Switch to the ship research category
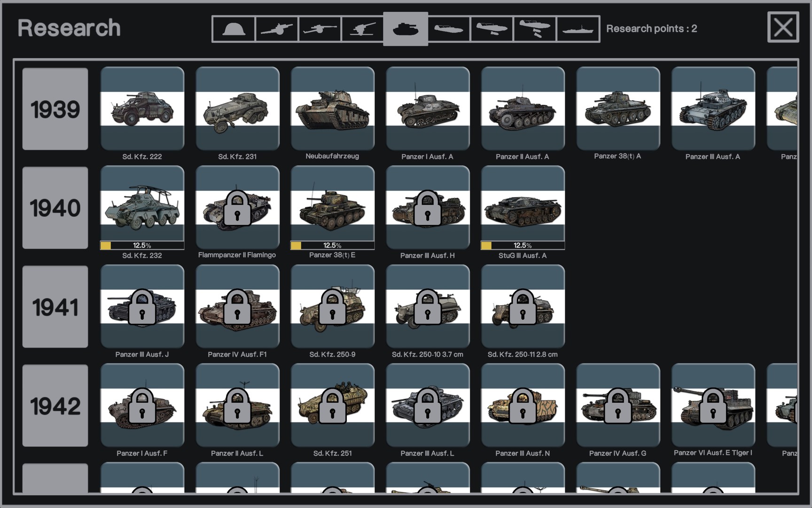The width and height of the screenshot is (812, 508). (x=578, y=29)
